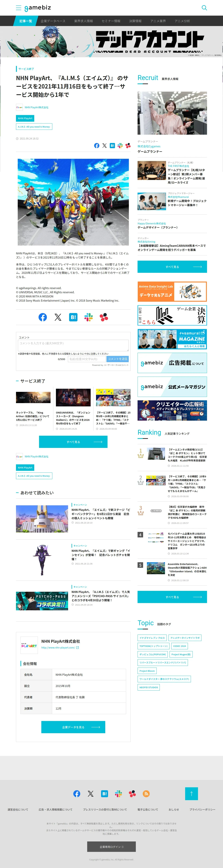Screen dimensions: 223x868
Task: Click the コメントを送信 button
Action: coord(118,359)
